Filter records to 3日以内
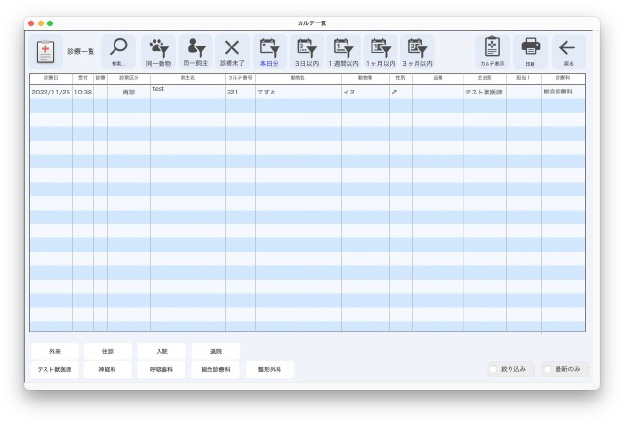This screenshot has height=430, width=627. (306, 50)
